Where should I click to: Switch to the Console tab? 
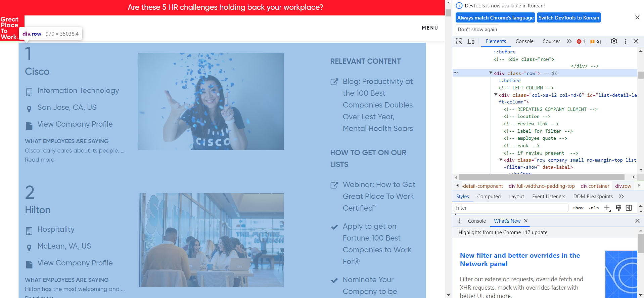pos(524,41)
